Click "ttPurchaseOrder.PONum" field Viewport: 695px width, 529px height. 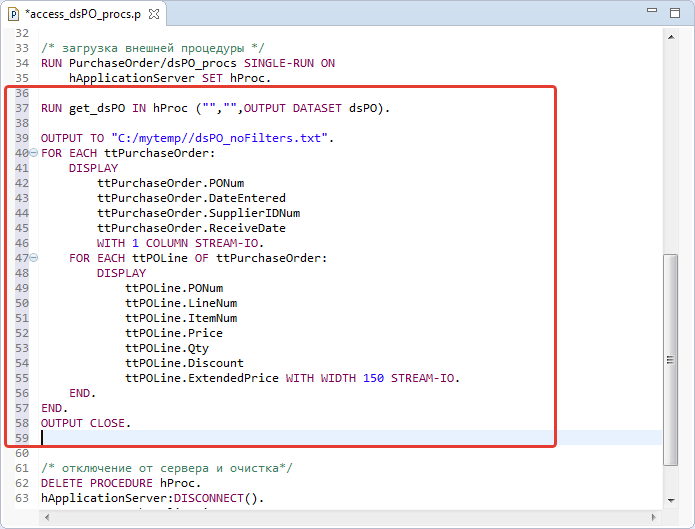click(171, 183)
